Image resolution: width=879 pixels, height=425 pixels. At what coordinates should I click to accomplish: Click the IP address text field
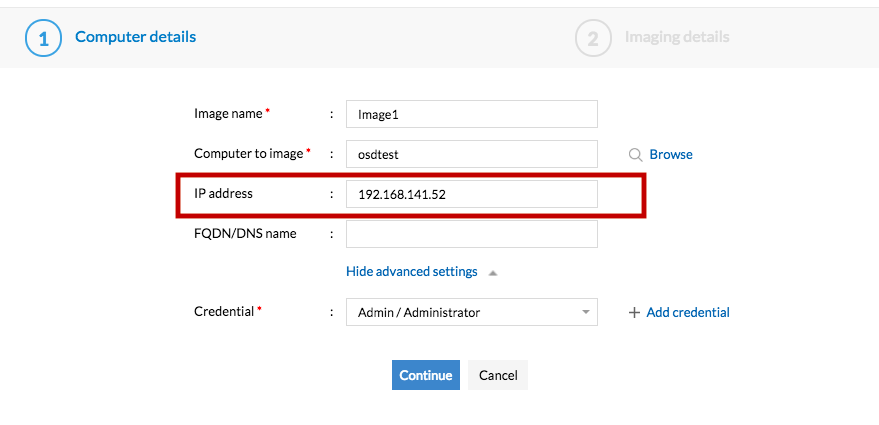coord(471,195)
